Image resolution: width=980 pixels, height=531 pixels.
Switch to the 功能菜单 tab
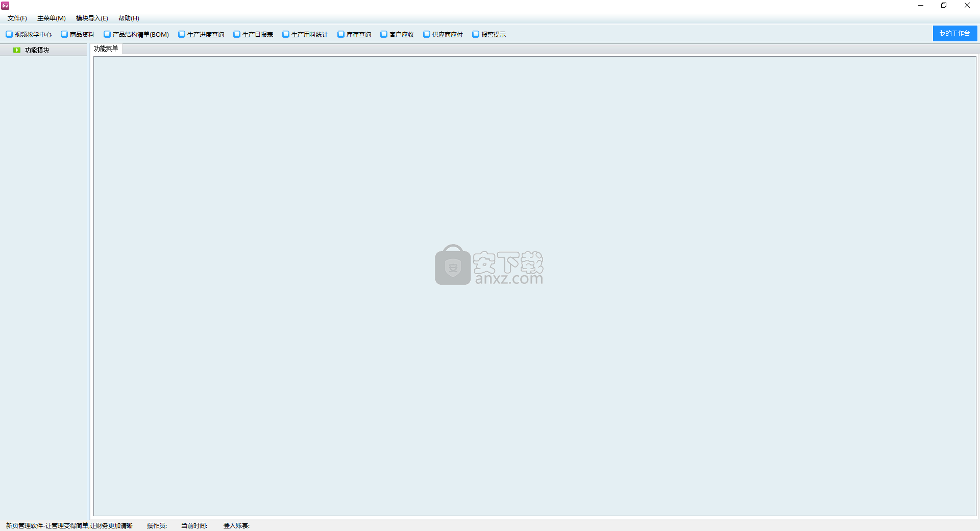106,49
